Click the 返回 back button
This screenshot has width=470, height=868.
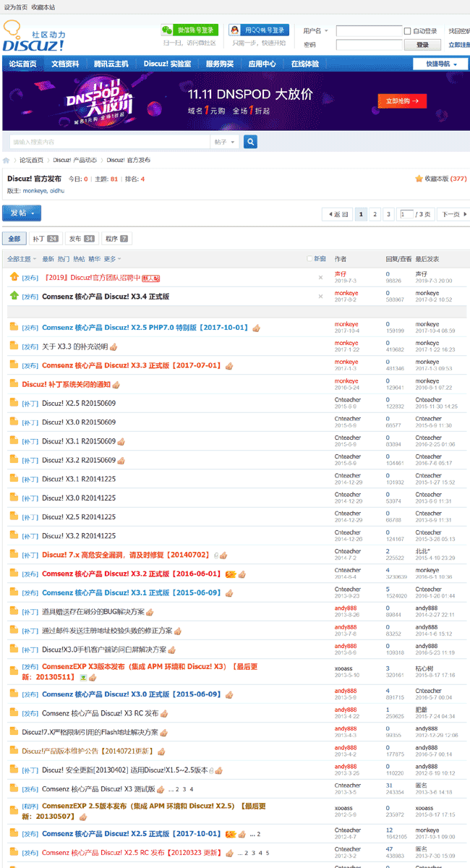(337, 214)
